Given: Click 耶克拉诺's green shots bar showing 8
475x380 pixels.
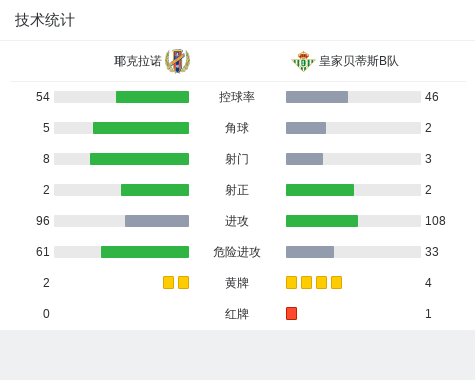Looking at the screenshot, I should (x=139, y=159).
